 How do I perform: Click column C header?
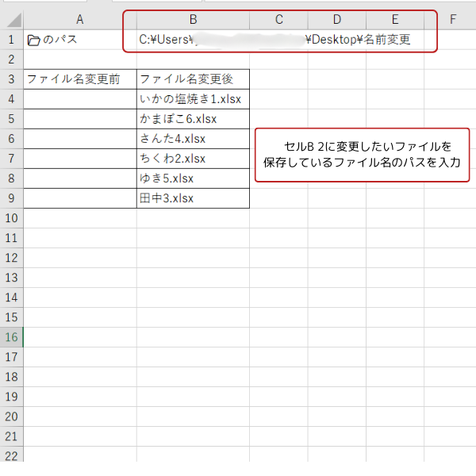tap(278, 20)
